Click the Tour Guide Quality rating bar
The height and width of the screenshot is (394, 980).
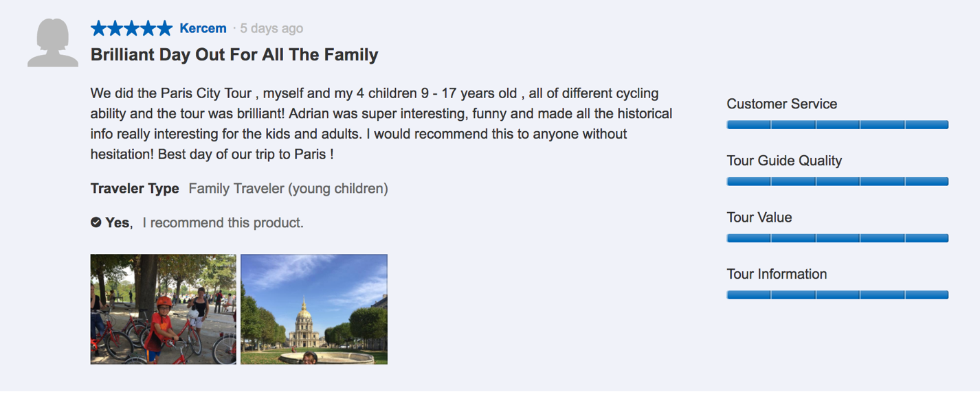(838, 182)
